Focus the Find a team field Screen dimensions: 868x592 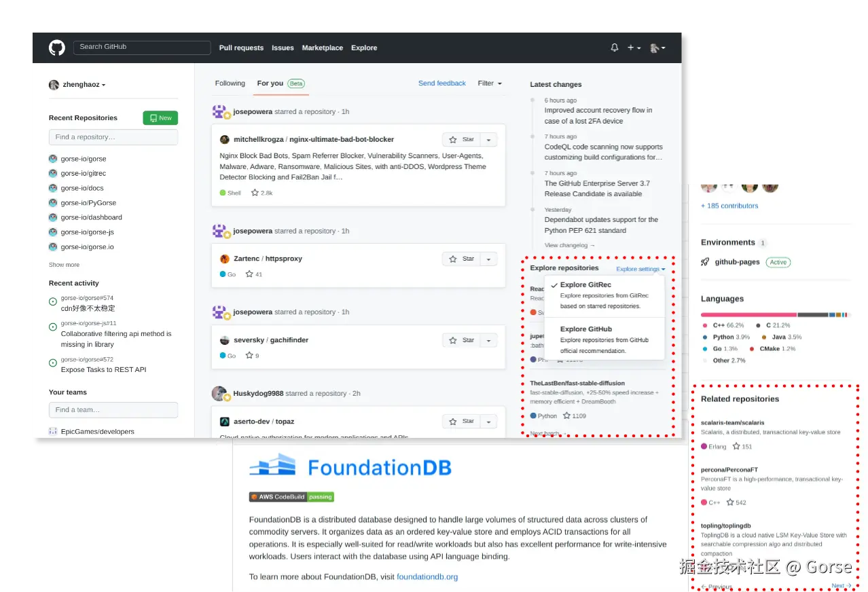tap(113, 410)
